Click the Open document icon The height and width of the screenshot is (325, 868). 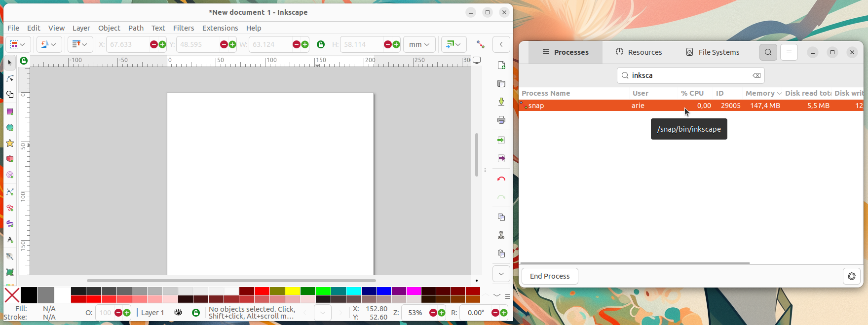[501, 83]
